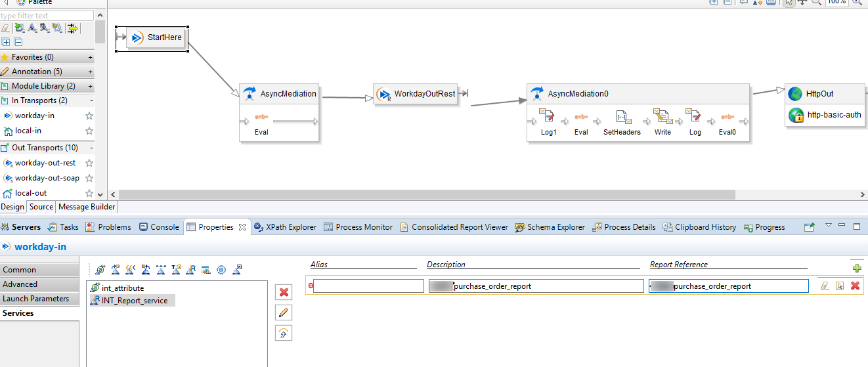Select int_attribute in services list
Image resolution: width=868 pixels, height=367 pixels.
[117, 288]
